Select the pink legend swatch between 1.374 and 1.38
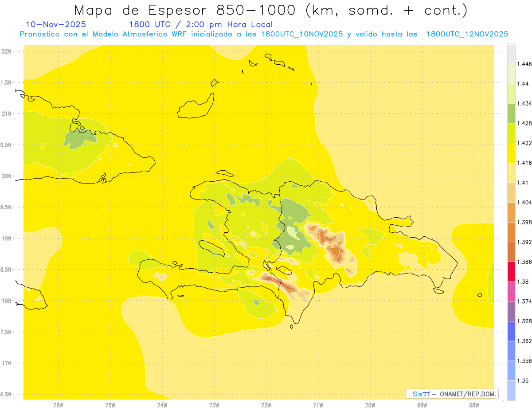 511,291
